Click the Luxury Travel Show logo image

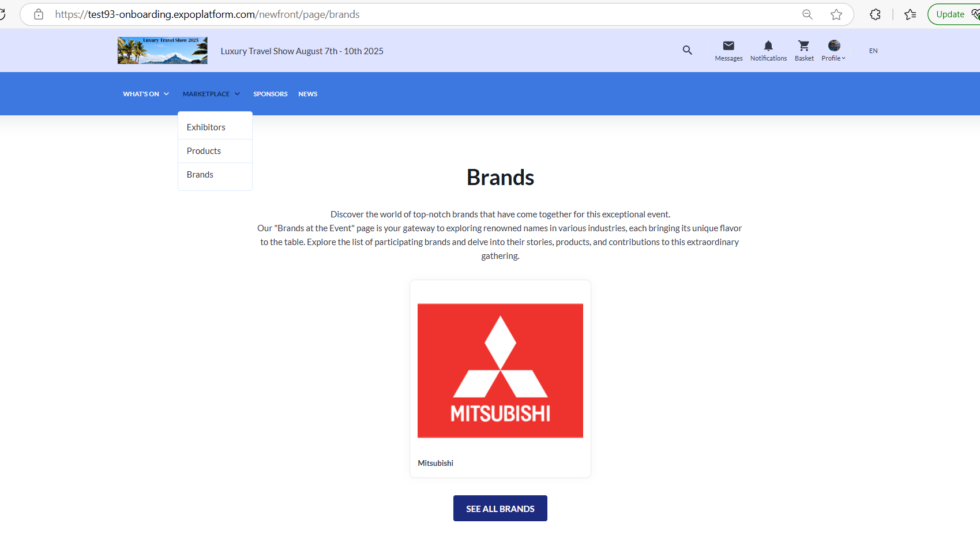point(162,51)
